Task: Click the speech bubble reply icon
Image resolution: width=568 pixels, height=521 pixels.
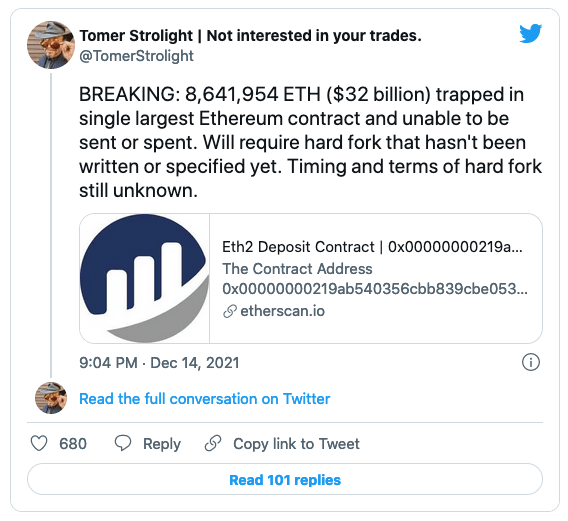Action: click(123, 443)
